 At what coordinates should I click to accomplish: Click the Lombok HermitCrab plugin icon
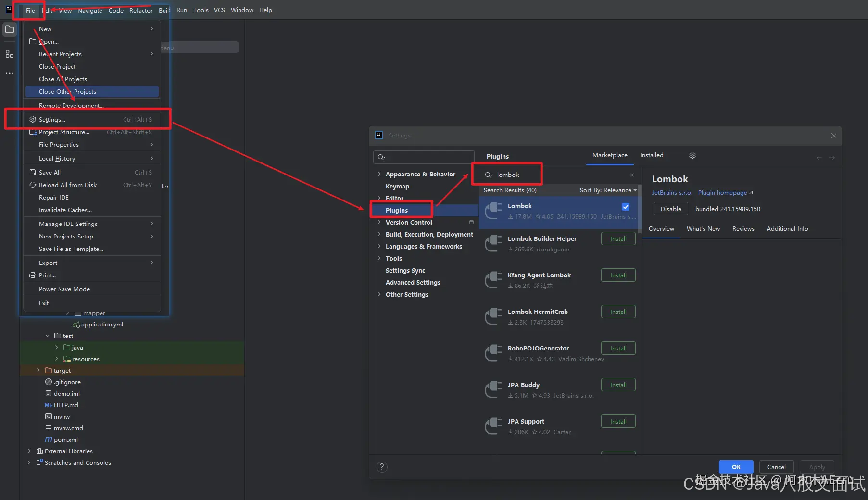(x=493, y=316)
